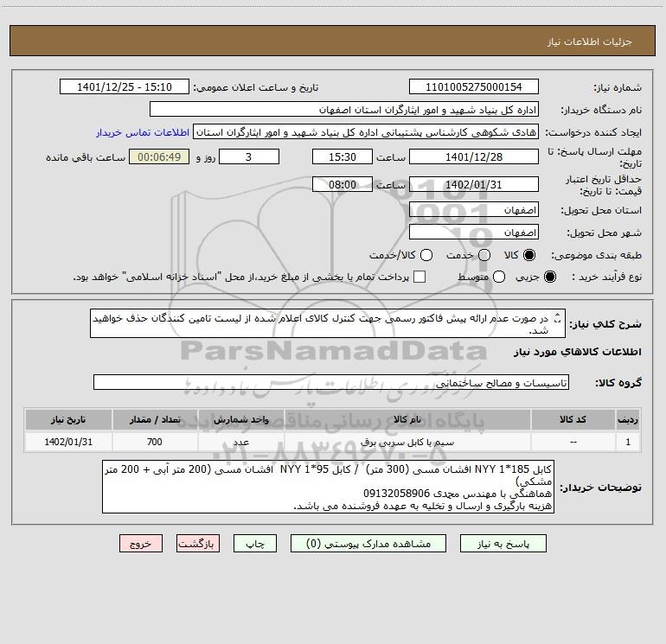Click the اطلاعات کالاهای مورد نیاز heading
Screen dimensions: 666x644
pyautogui.click(x=578, y=352)
